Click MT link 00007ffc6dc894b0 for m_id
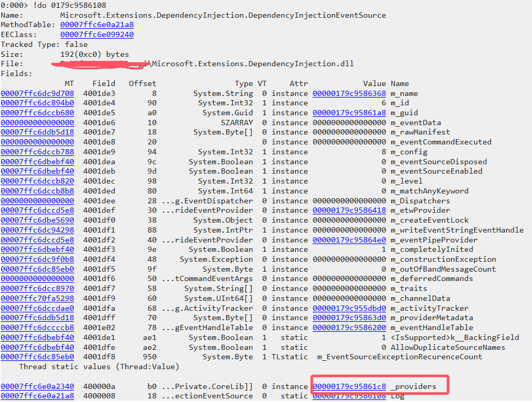This screenshot has height=402, width=532. tap(38, 103)
